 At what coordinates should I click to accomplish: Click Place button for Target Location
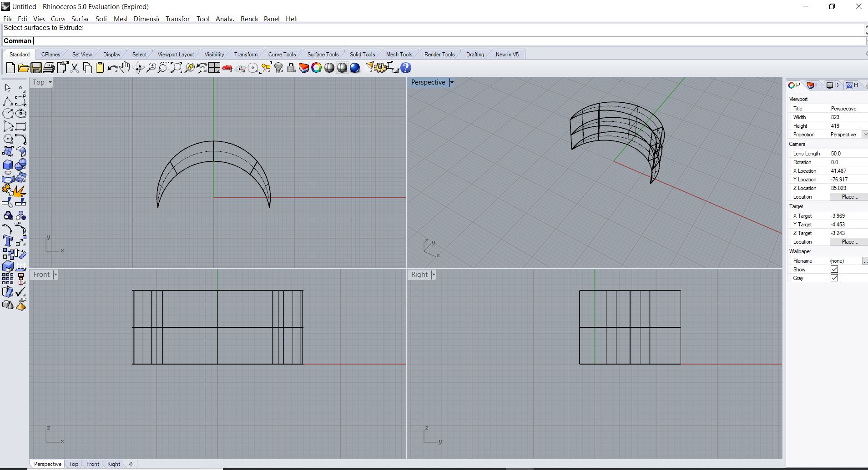849,242
